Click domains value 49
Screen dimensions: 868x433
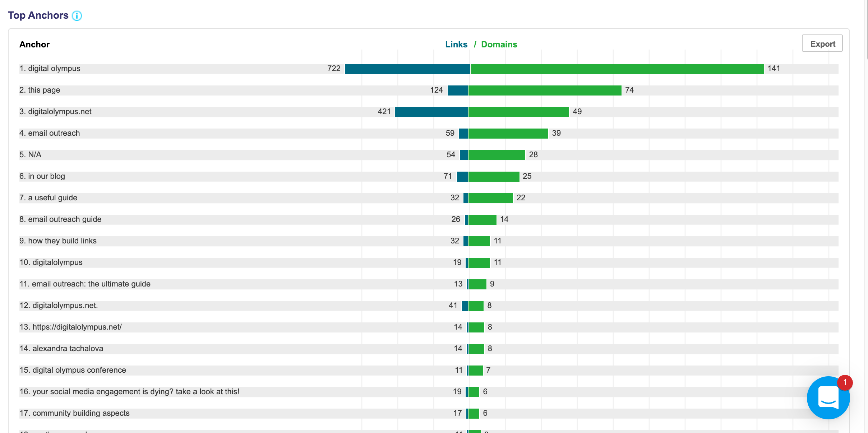(x=577, y=112)
